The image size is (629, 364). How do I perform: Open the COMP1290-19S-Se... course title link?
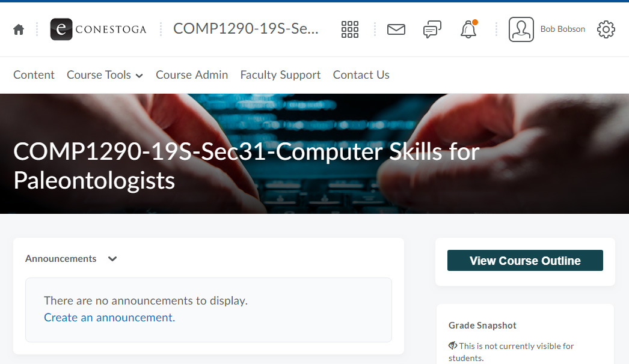(x=246, y=29)
